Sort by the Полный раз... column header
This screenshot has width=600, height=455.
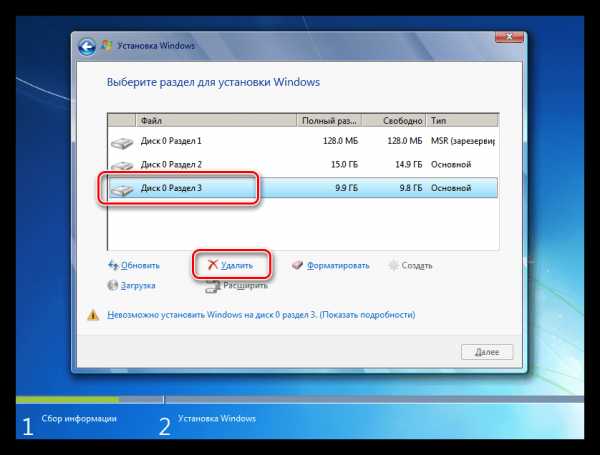click(329, 121)
